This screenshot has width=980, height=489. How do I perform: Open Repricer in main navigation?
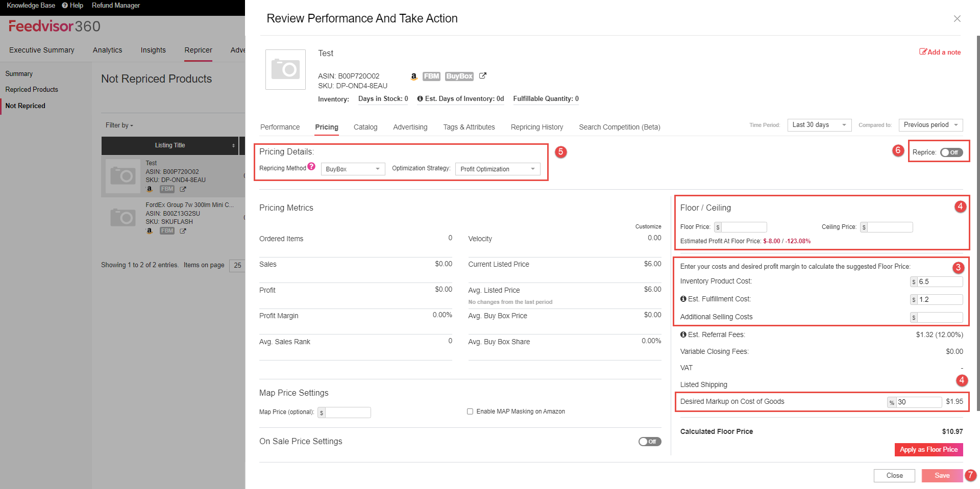(x=198, y=50)
